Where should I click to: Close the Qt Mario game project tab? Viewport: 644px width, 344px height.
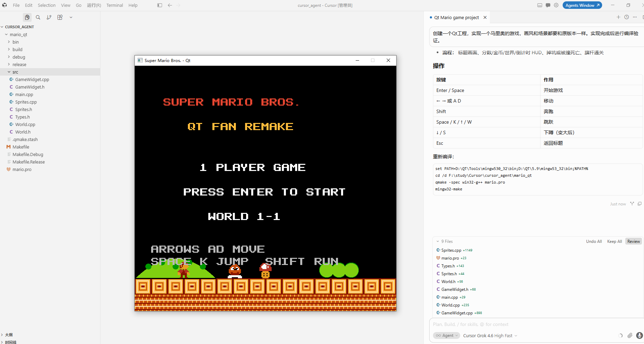pyautogui.click(x=485, y=17)
